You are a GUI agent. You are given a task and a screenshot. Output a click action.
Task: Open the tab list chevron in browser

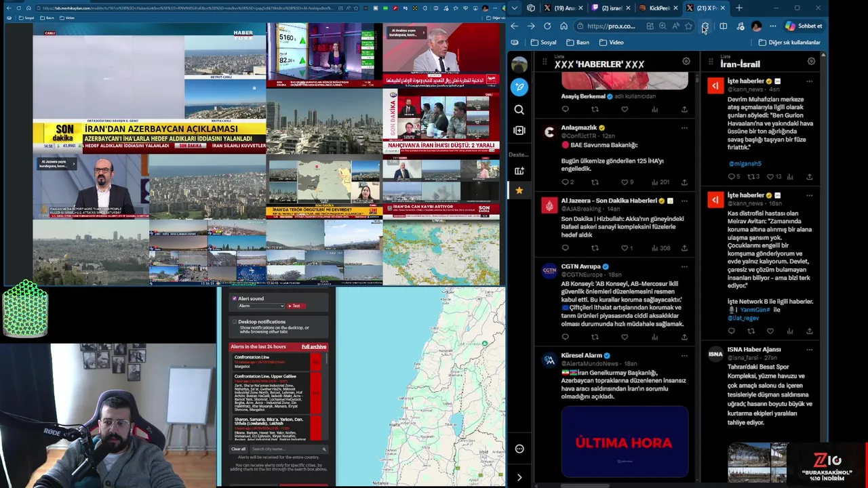pyautogui.click(x=515, y=8)
